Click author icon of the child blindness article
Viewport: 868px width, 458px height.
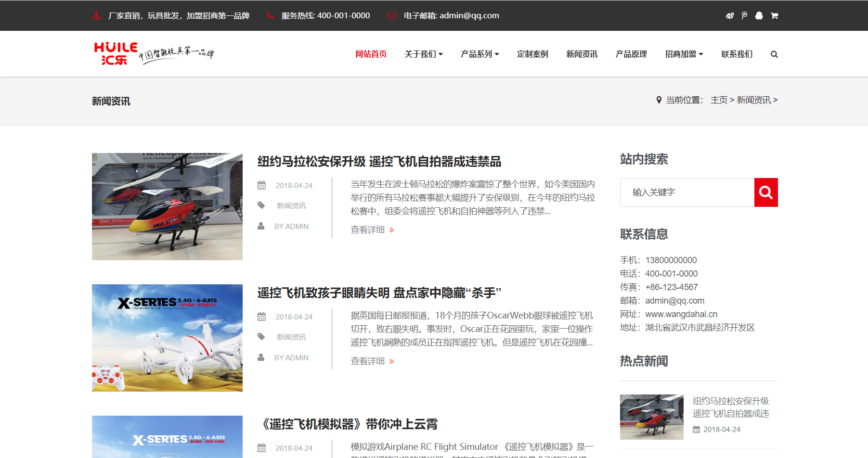pyautogui.click(x=261, y=357)
